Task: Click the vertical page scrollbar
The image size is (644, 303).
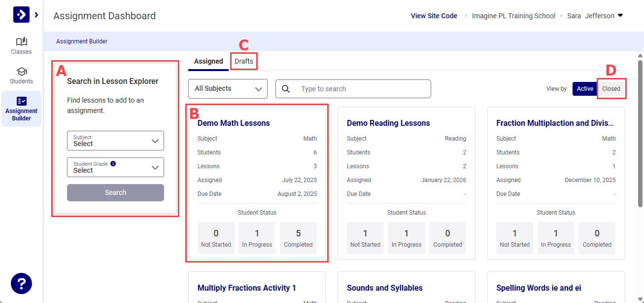Action: (x=640, y=133)
